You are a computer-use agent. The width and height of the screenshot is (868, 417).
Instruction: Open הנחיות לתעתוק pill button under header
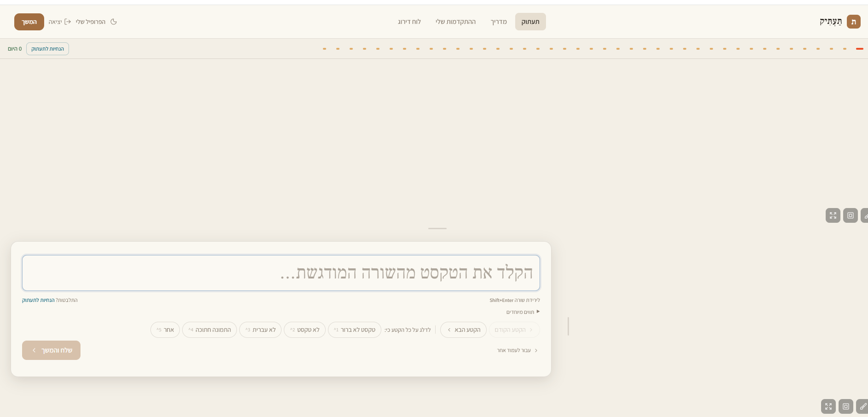click(47, 49)
